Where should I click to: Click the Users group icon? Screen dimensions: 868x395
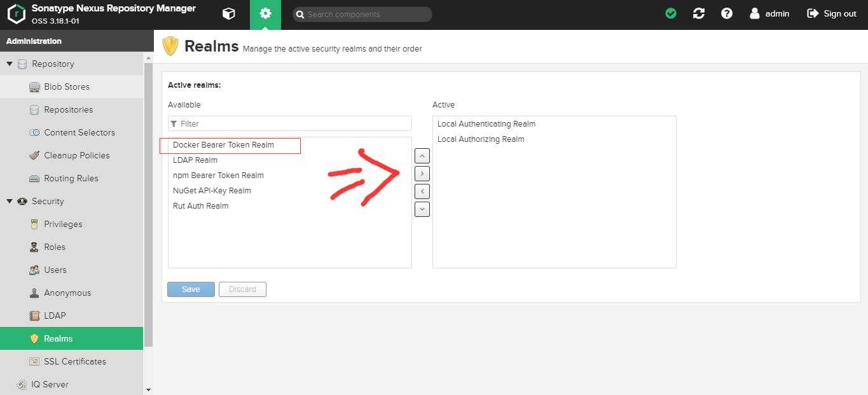pos(34,270)
